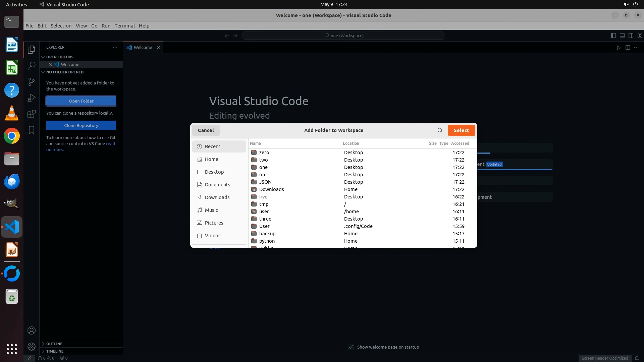Switch to the Welcome tab
The image size is (644, 362).
tap(143, 48)
